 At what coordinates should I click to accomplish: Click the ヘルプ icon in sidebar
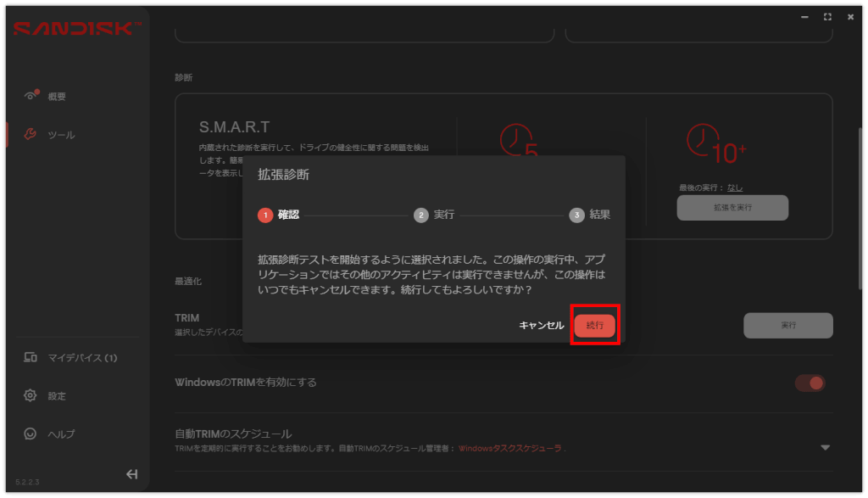[31, 434]
